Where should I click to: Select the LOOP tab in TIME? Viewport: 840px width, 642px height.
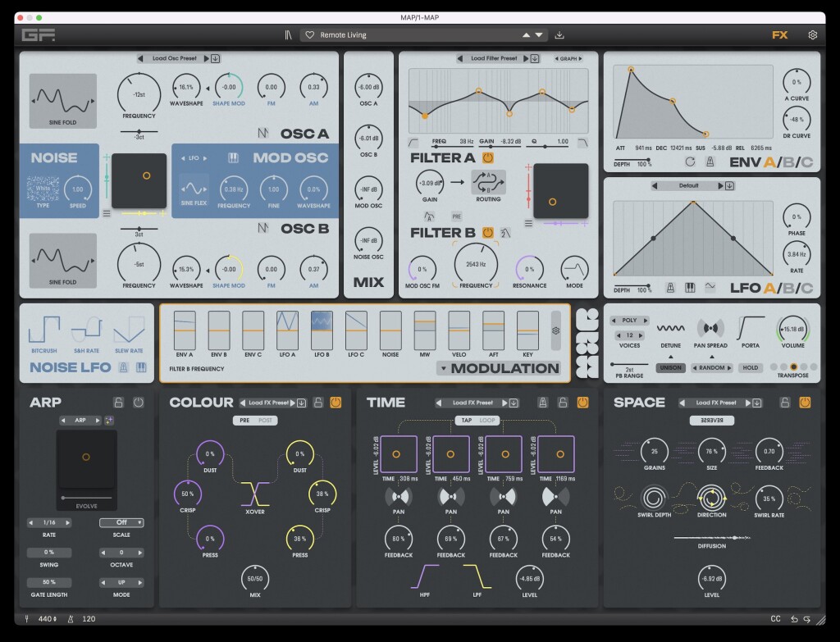[x=490, y=420]
